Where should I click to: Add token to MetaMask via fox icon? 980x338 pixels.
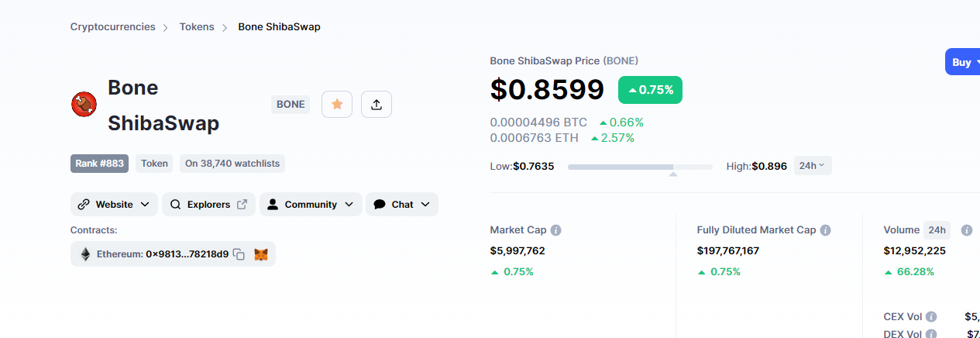tap(261, 254)
